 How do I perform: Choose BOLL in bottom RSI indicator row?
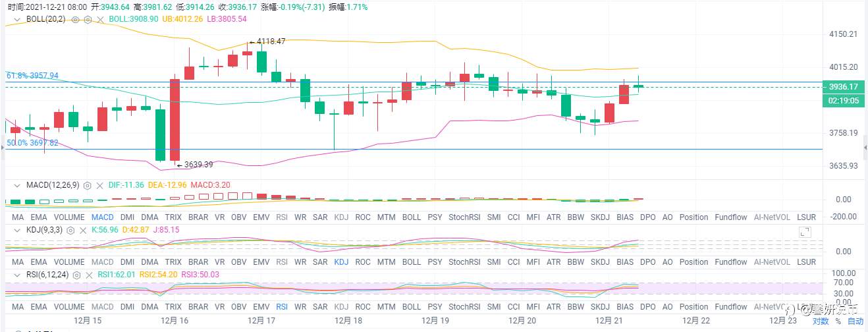411,307
